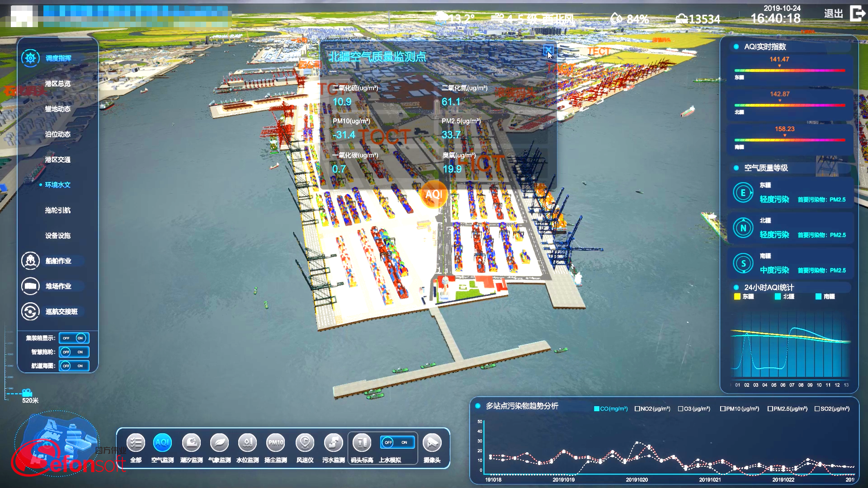Select the 全部 show-all checklist icon
The width and height of the screenshot is (868, 488).
136,443
